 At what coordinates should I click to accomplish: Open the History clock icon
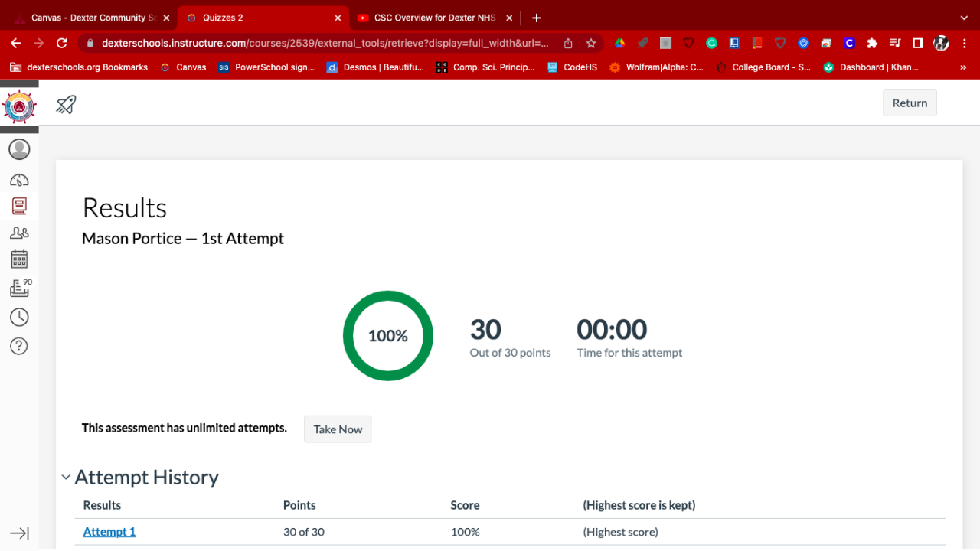pos(19,317)
